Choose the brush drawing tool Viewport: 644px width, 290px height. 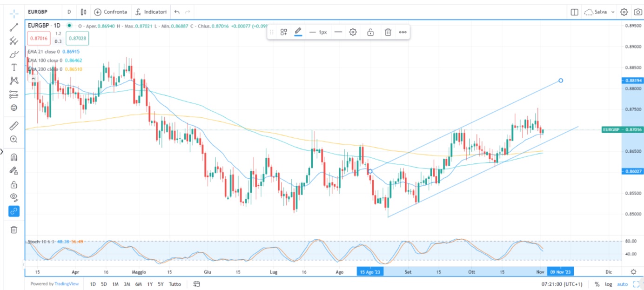pos(14,54)
